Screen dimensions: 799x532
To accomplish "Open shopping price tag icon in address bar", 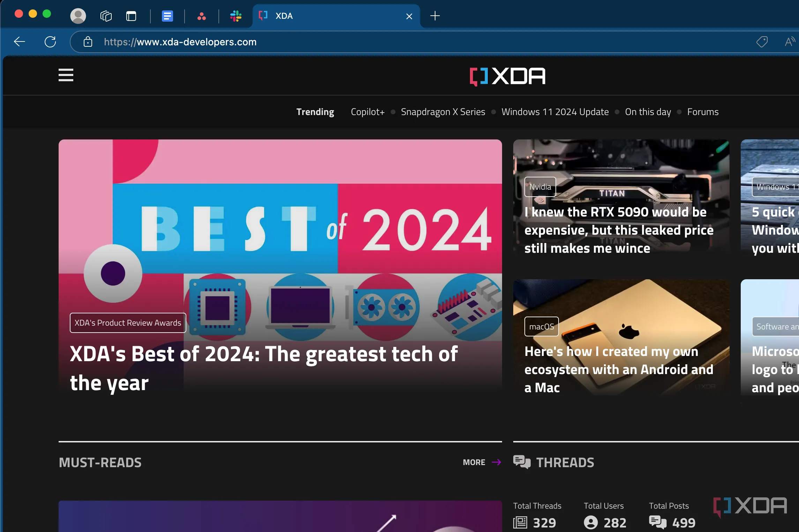I will point(762,42).
